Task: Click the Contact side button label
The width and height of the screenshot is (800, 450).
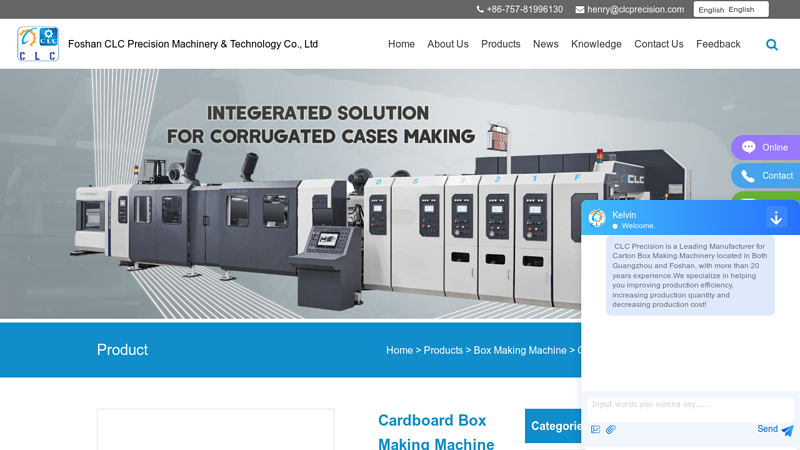Action: 777,176
